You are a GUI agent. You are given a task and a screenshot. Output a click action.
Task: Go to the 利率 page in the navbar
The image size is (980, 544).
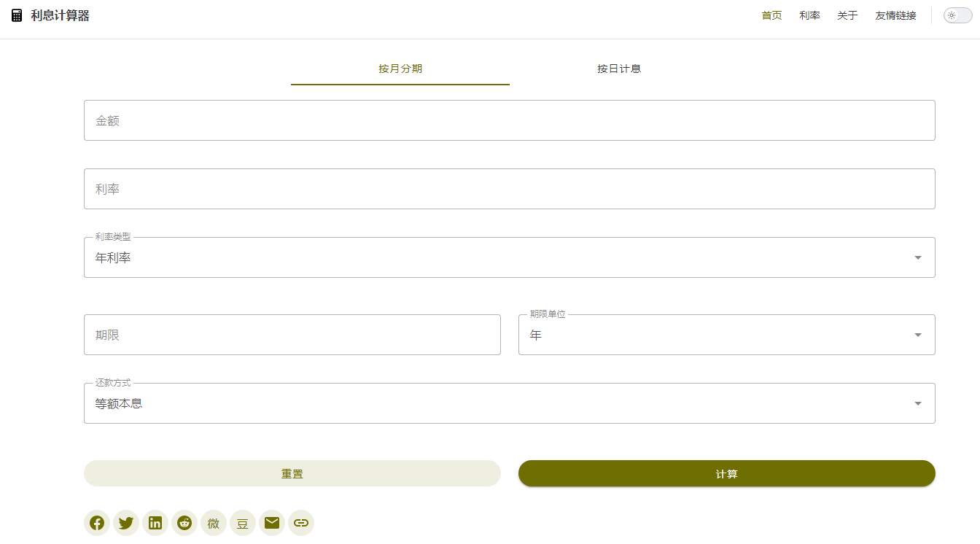coord(809,15)
